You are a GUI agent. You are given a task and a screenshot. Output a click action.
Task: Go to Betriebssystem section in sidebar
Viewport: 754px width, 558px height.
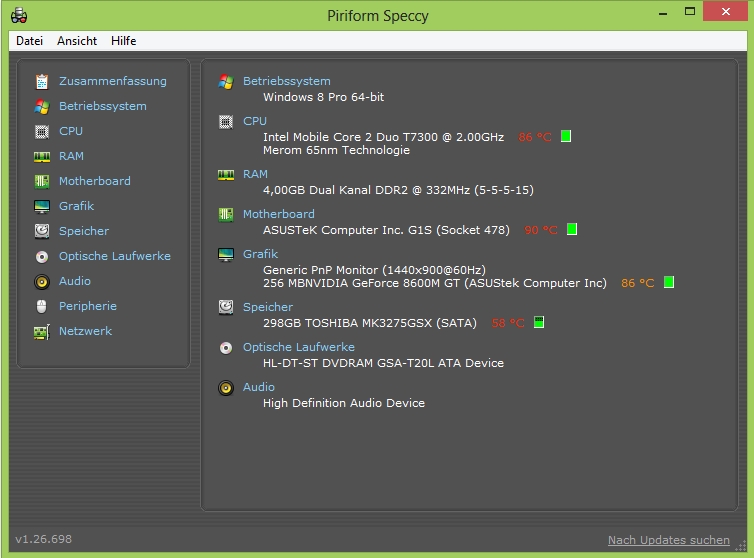click(x=102, y=106)
